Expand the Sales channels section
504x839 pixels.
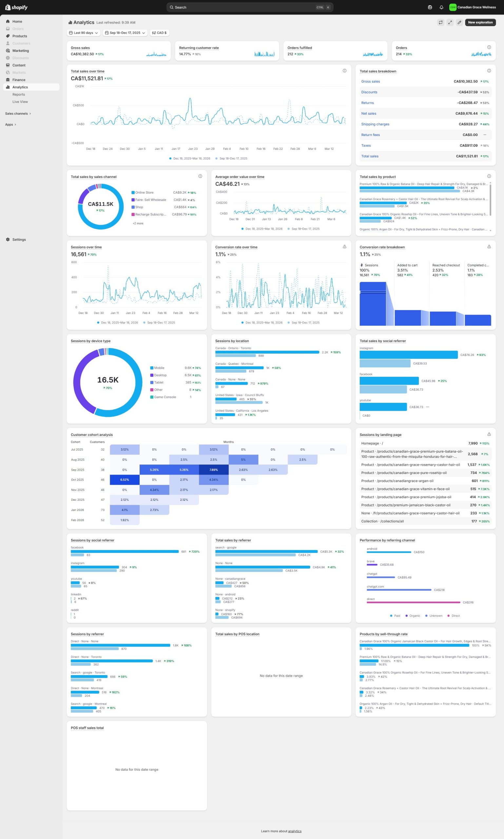coord(18,113)
